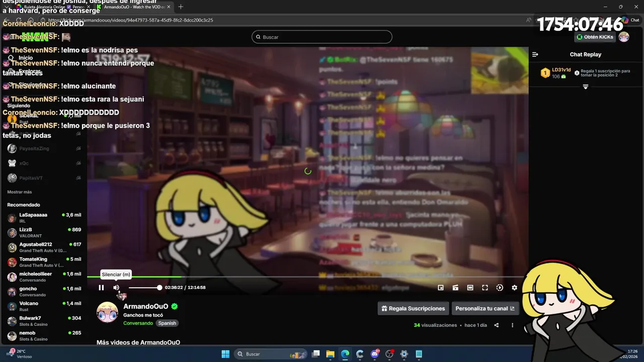Enter fullscreen mode on the video
This screenshot has height=362, width=644.
(485, 288)
